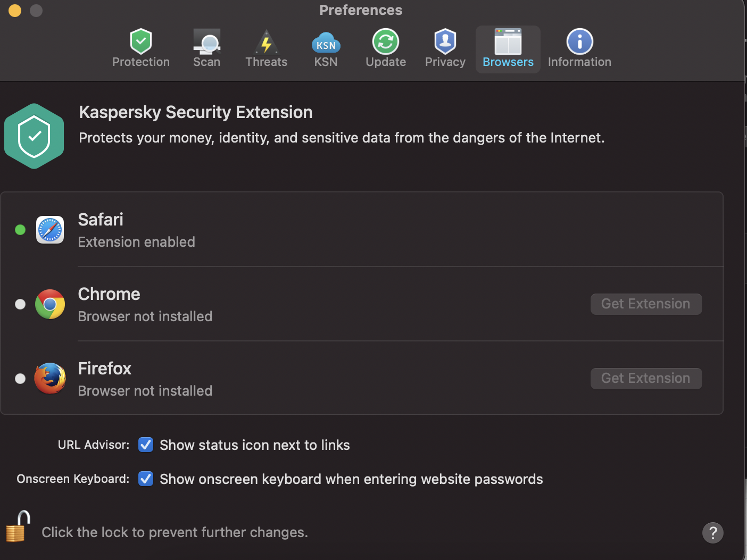Disable onscreen keyboard for website passwords
Screen dimensions: 747x560
click(x=146, y=479)
